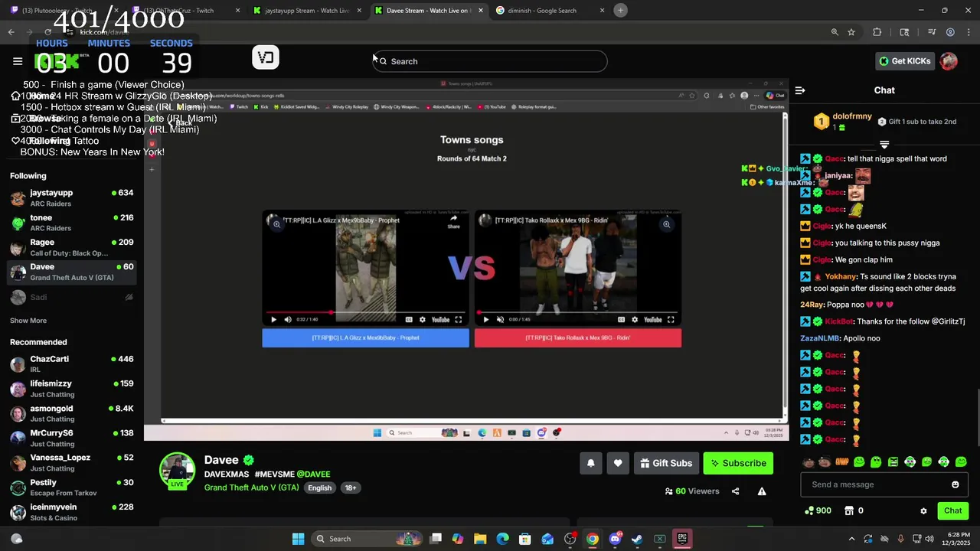Click zoom icon on Ridin' video
Viewport: 980px width, 551px height.
pos(666,224)
